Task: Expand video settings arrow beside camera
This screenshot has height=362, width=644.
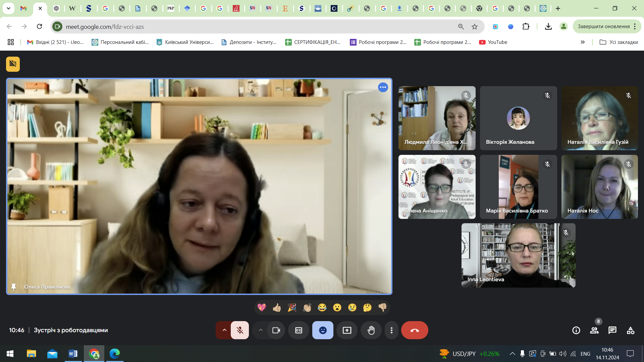Action: click(261, 330)
